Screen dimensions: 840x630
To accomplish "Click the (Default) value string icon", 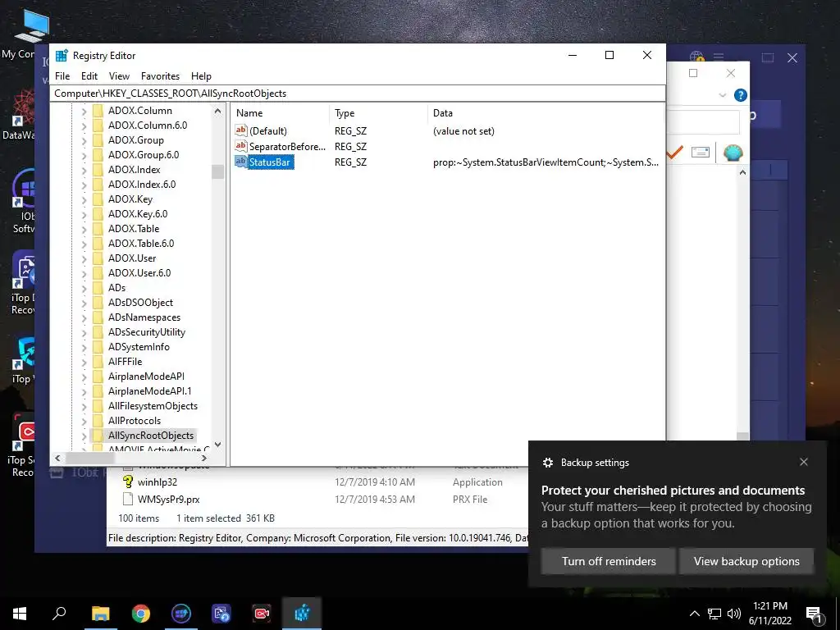I will click(241, 130).
